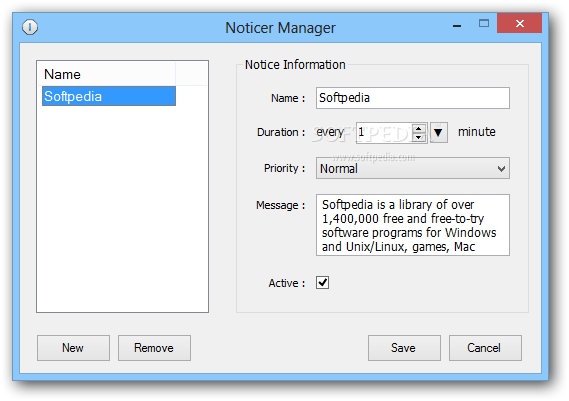Click the Noticer app icon in title bar
The width and height of the screenshot is (569, 401).
point(30,27)
